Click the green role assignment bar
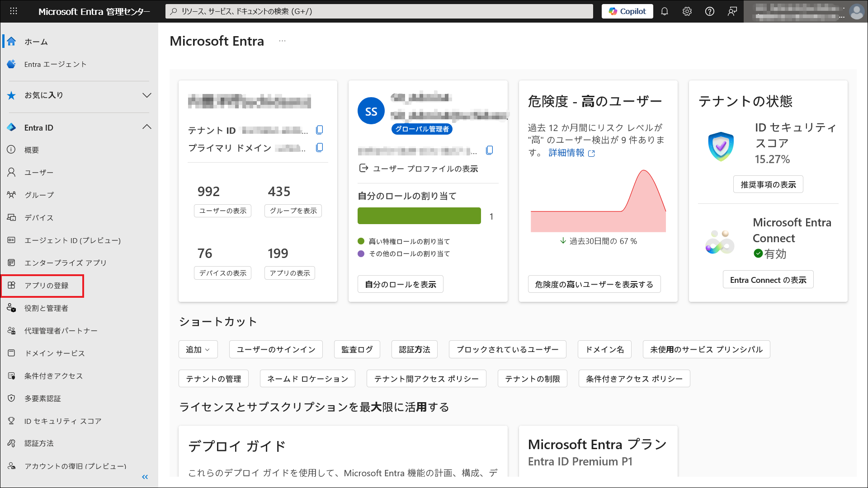868x488 pixels. [x=419, y=216]
